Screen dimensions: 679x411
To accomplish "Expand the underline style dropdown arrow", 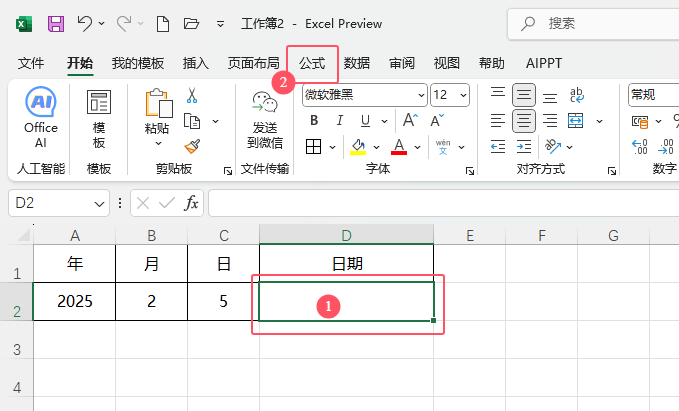I will (x=384, y=121).
